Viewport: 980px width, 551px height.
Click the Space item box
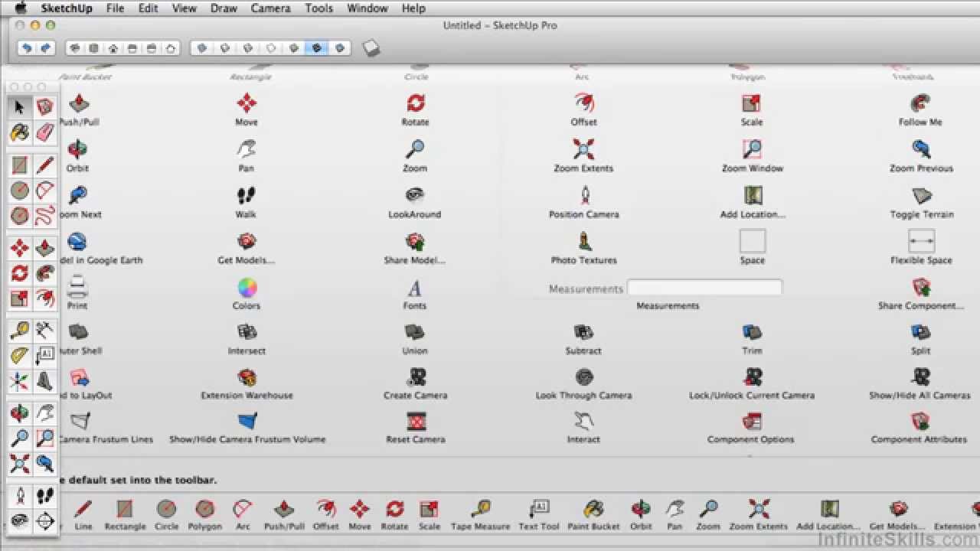(753, 241)
